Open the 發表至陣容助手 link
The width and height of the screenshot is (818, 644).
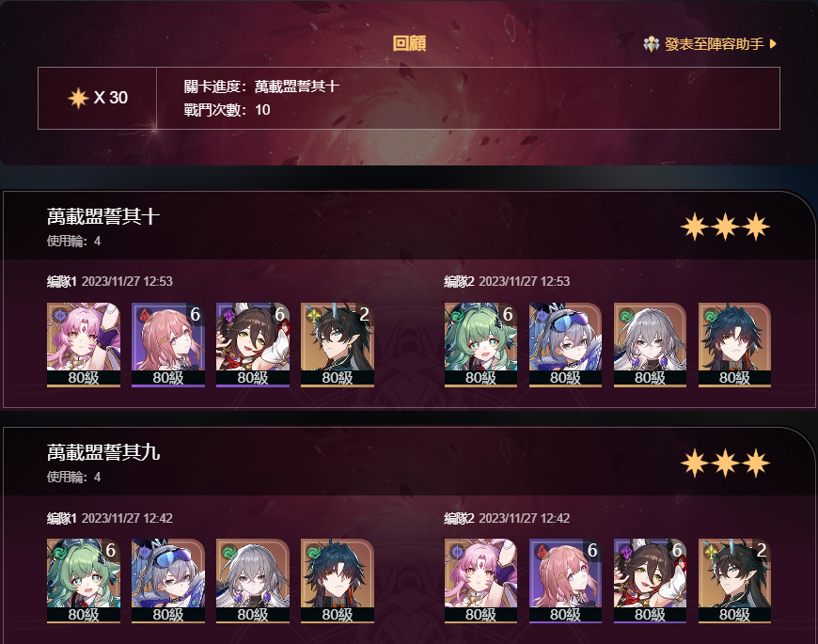pos(714,44)
